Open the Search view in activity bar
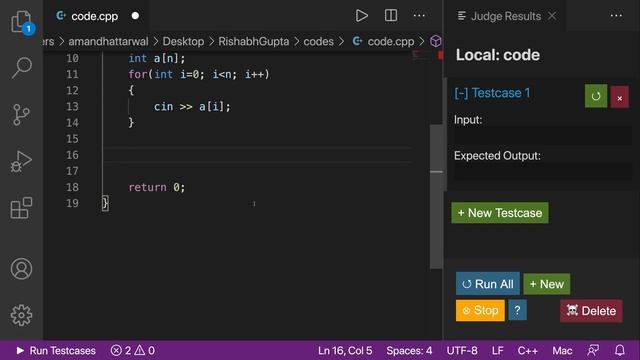 pyautogui.click(x=21, y=68)
